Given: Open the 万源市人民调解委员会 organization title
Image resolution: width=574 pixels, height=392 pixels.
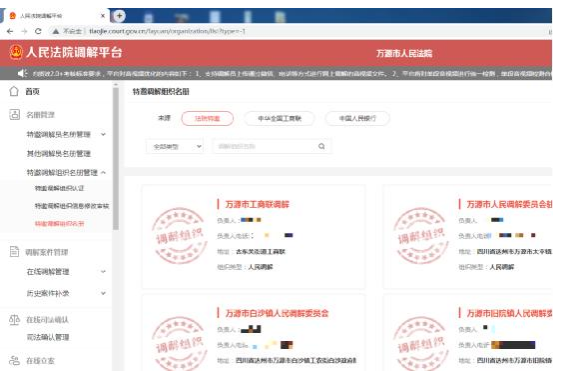Looking at the screenshot, I should tap(509, 204).
